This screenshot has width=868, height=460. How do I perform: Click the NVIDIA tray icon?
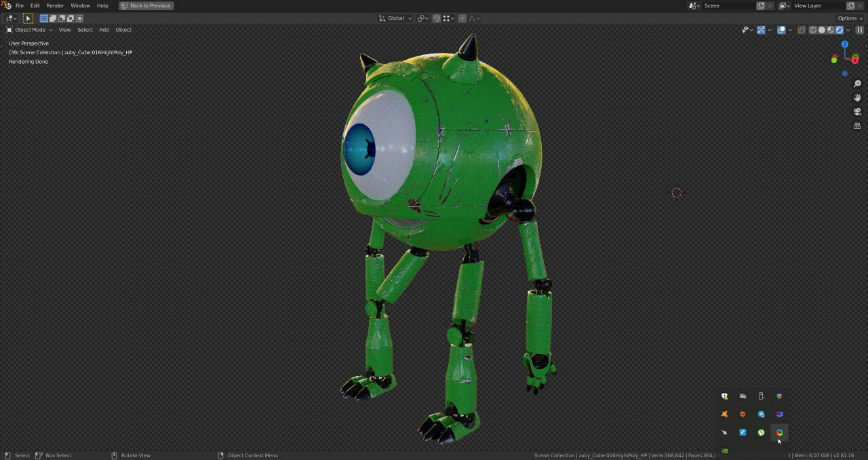click(724, 451)
